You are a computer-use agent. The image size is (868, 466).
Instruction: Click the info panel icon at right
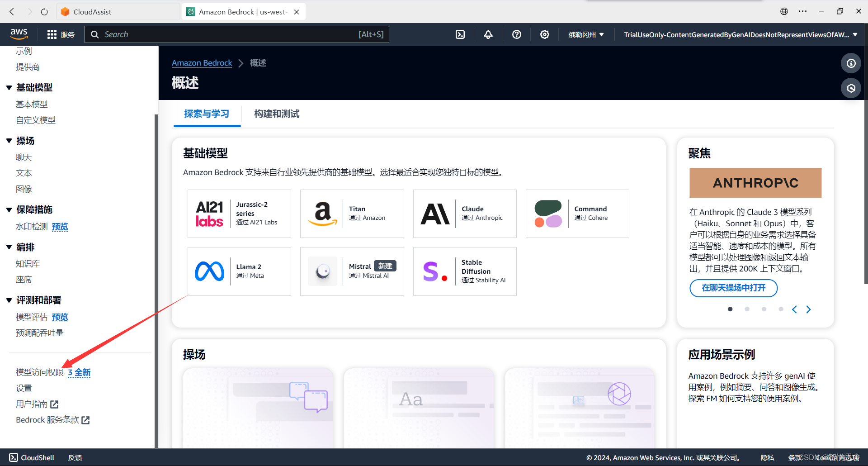point(851,63)
